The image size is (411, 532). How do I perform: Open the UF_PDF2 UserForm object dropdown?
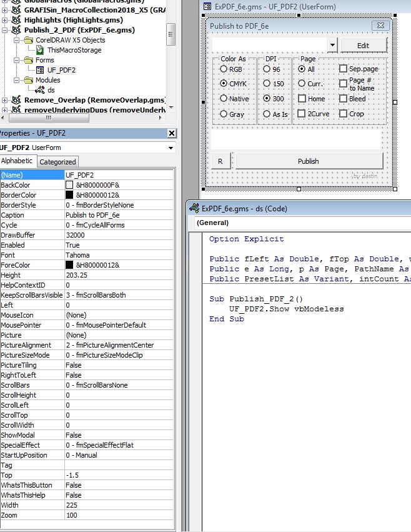[171, 148]
